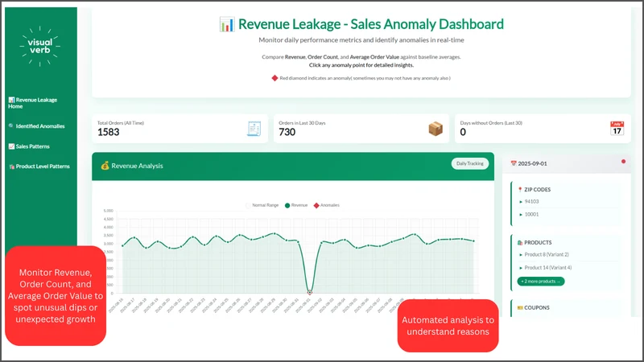
Task: Click the red anomaly diamond on the chart
Action: [x=310, y=293]
